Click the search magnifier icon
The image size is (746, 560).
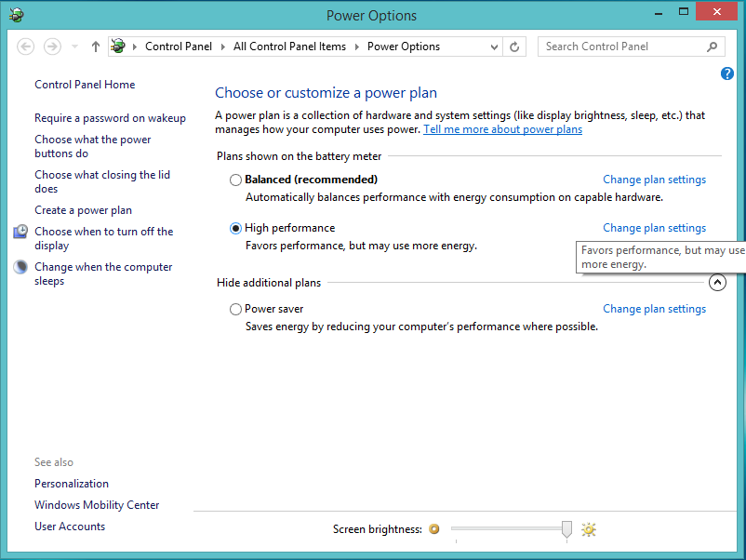tap(712, 47)
